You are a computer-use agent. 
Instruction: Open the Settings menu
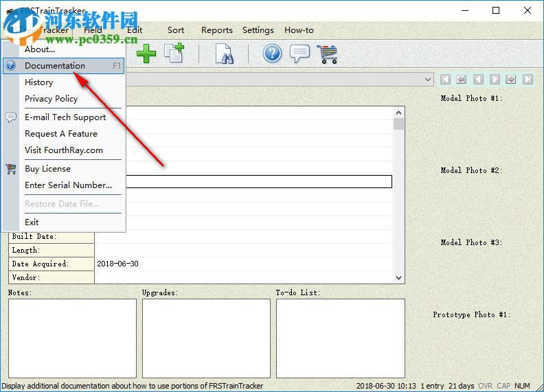tap(258, 30)
